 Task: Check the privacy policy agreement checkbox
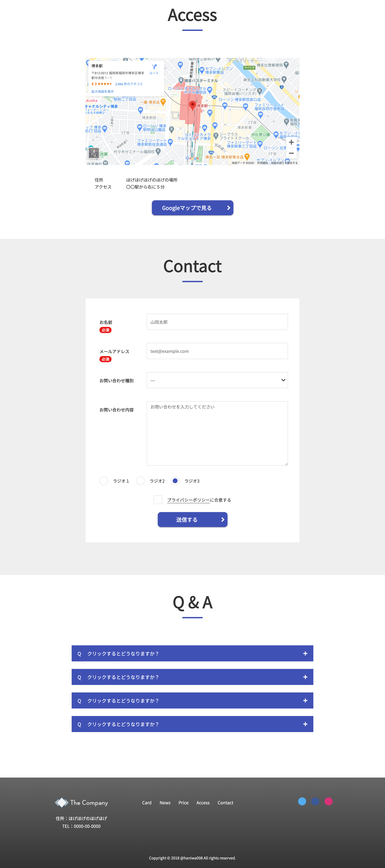tap(158, 500)
